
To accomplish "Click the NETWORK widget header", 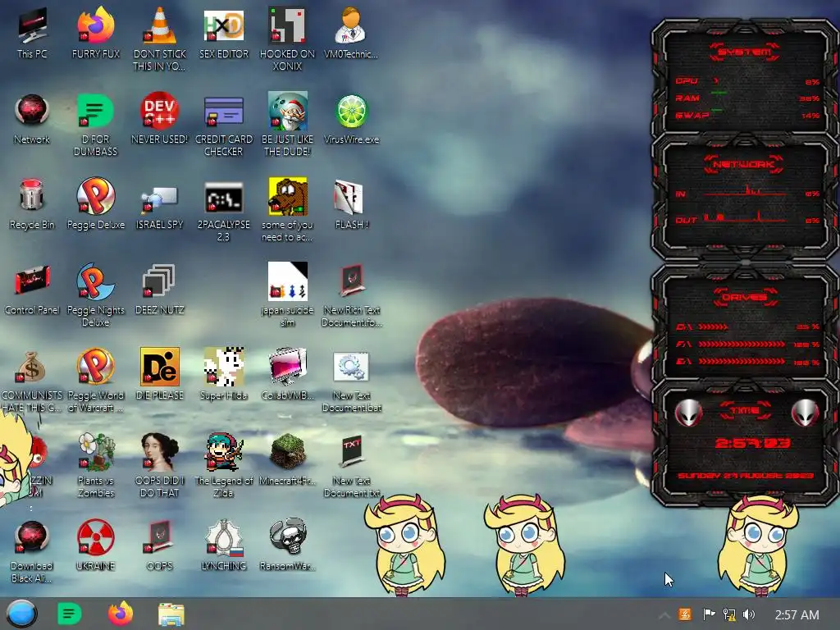I will 743,164.
